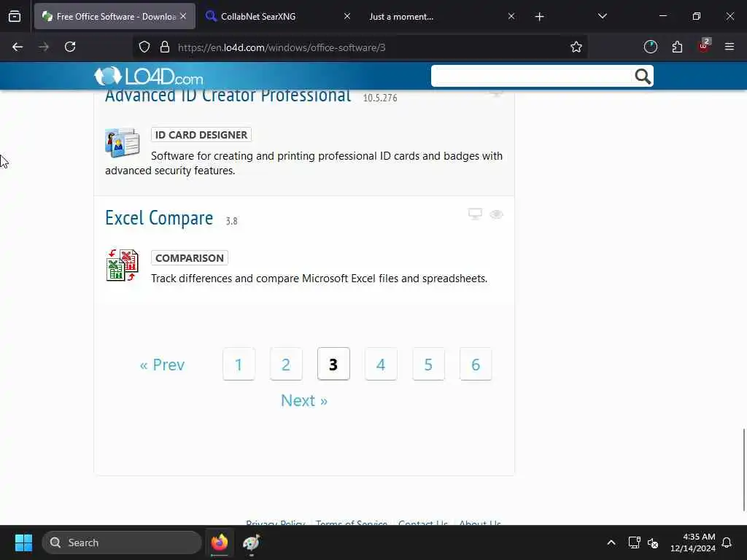Click the network display tray icon

click(634, 542)
